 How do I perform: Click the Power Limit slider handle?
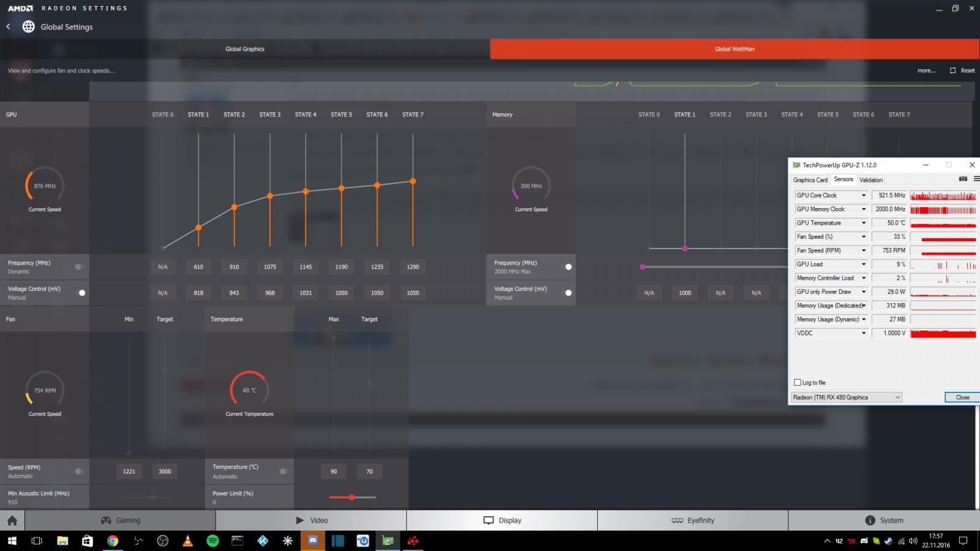pyautogui.click(x=352, y=497)
